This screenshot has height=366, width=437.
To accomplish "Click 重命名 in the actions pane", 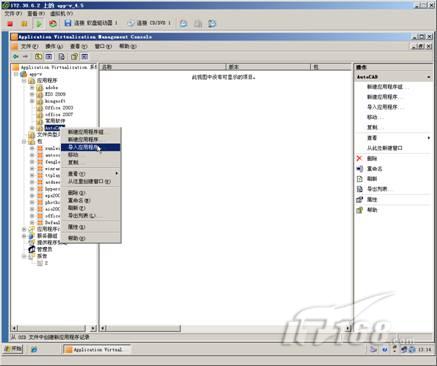I will pos(375,169).
